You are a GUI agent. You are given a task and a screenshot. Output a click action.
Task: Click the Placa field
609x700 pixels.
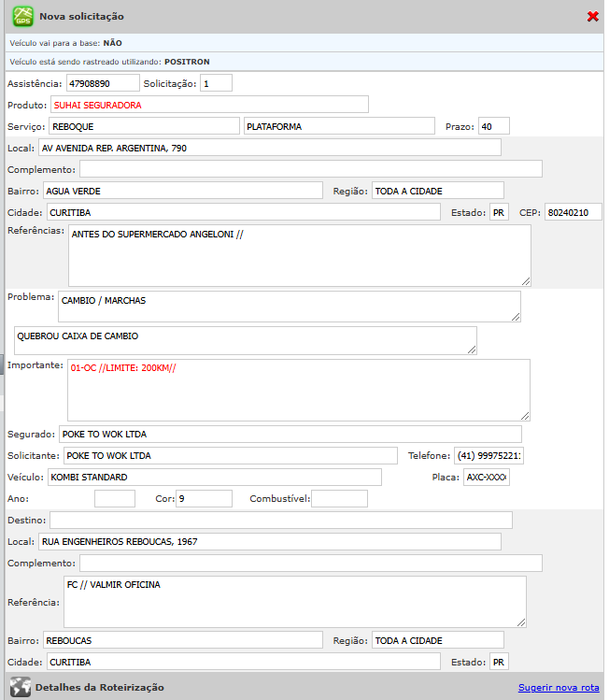(x=486, y=478)
